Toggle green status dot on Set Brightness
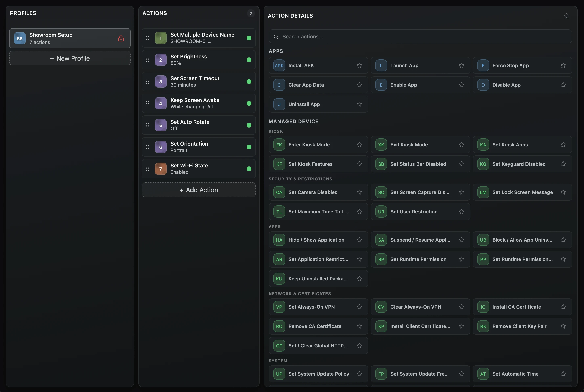This screenshot has width=584, height=392. pyautogui.click(x=249, y=60)
